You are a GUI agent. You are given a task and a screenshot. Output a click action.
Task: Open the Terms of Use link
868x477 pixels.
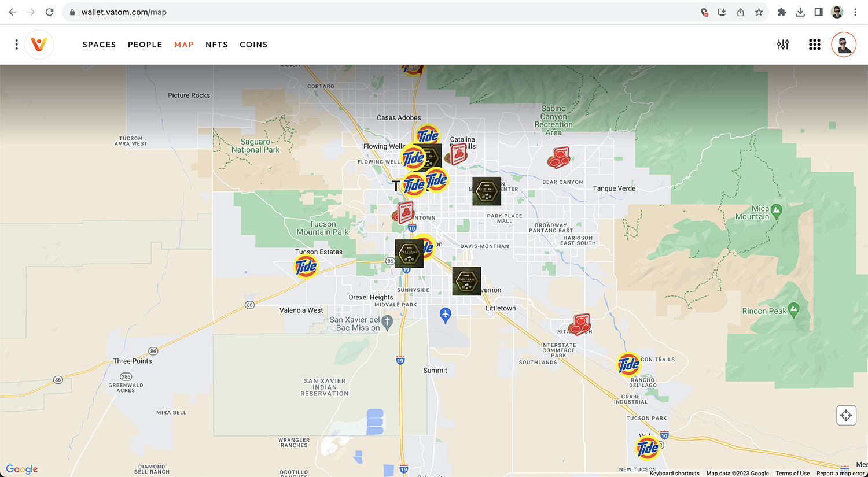(793, 473)
